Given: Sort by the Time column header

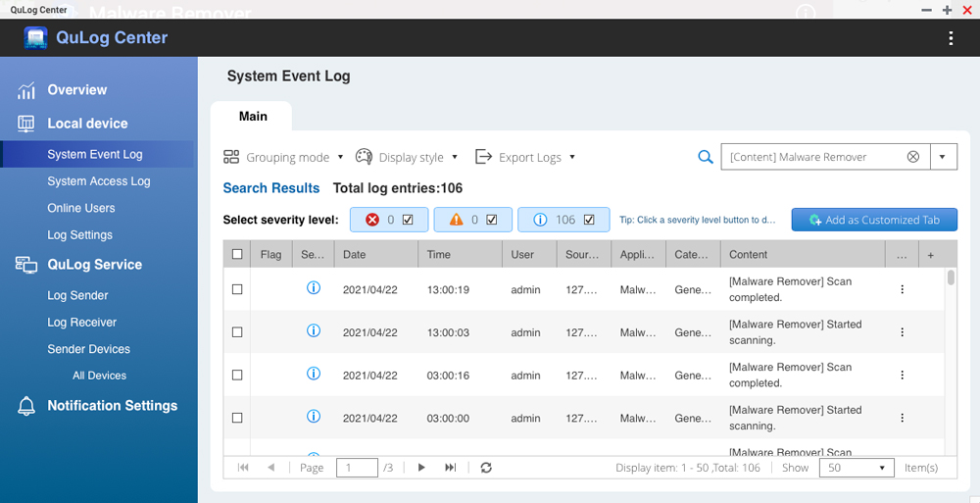Looking at the screenshot, I should (460, 255).
